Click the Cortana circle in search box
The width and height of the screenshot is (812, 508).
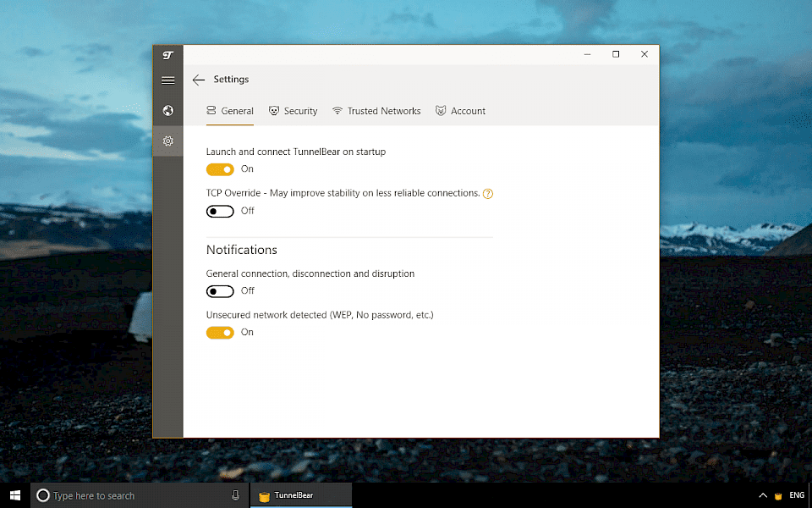43,495
